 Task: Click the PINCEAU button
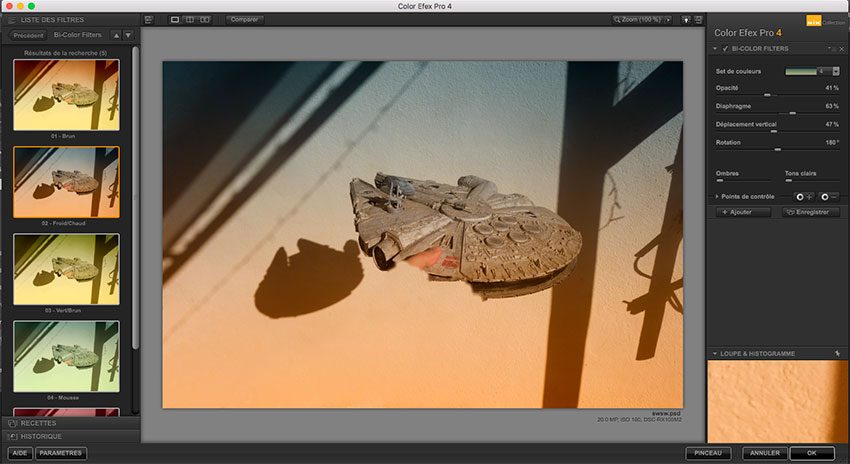coord(709,453)
